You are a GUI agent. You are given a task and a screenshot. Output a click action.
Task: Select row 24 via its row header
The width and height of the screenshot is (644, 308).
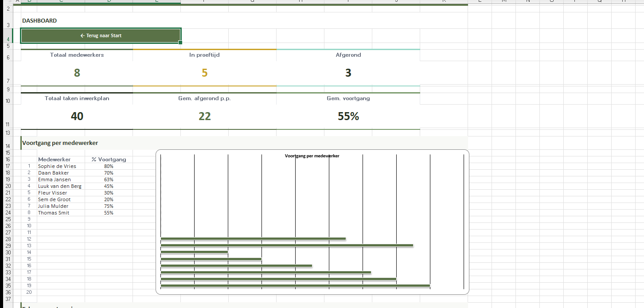pyautogui.click(x=8, y=213)
